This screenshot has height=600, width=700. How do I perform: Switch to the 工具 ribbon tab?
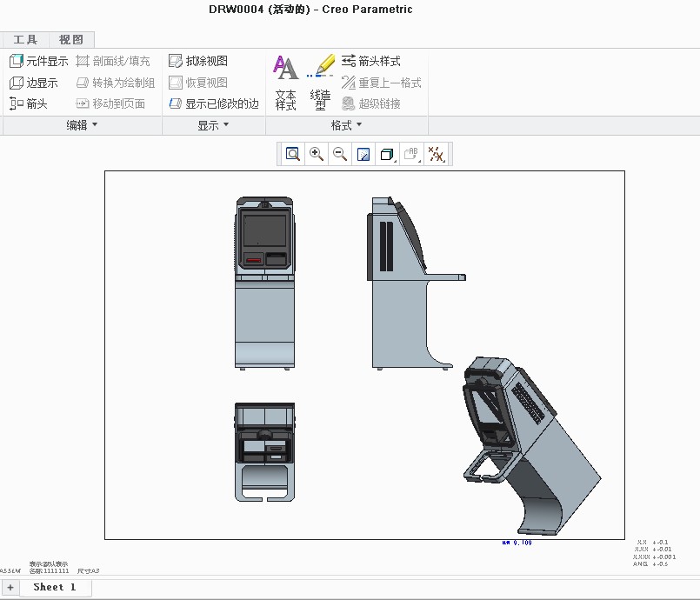point(25,40)
